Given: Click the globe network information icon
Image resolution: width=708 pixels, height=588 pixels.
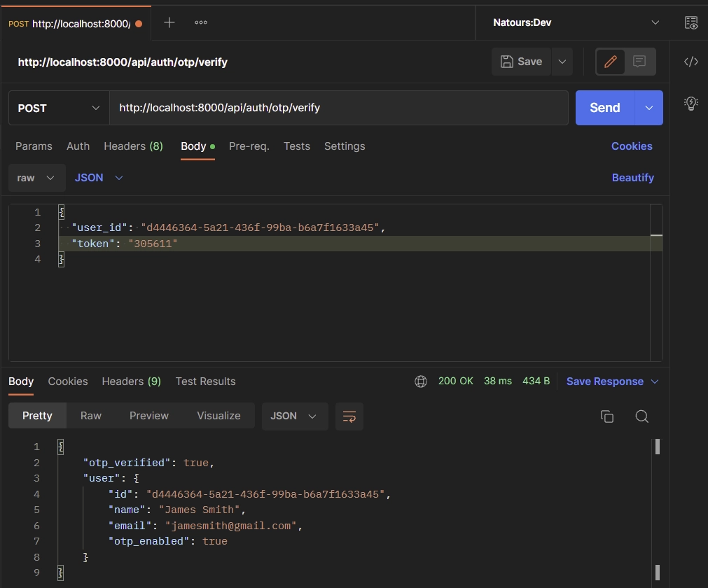Looking at the screenshot, I should point(420,381).
